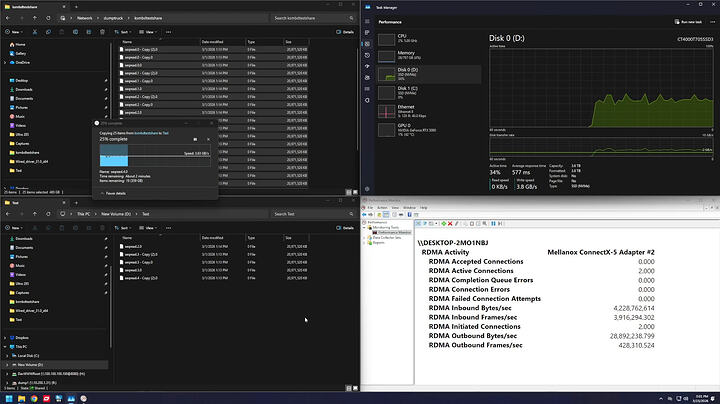
Task: Click Delete trash icon in kombotestshare window
Action: [x=102, y=32]
